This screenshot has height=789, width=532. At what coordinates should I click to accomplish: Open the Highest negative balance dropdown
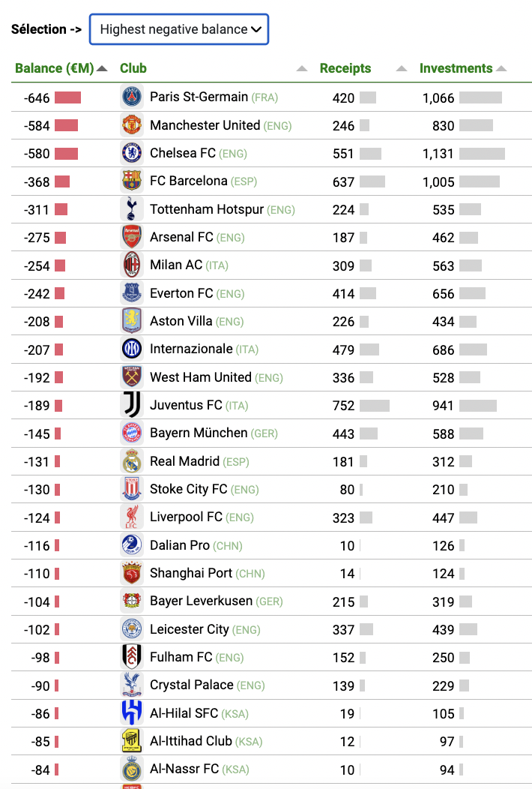coord(179,29)
